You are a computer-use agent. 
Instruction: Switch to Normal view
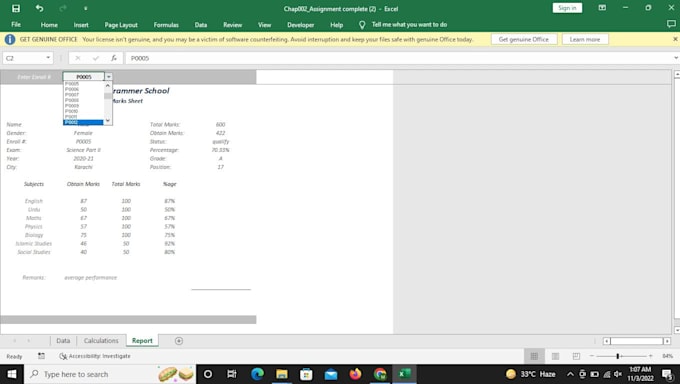pos(534,356)
